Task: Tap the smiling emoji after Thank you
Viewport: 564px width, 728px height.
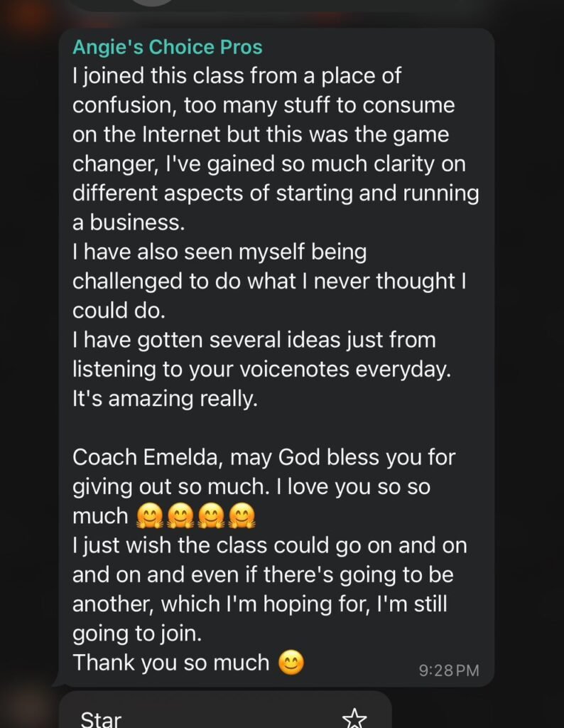Action: (x=292, y=663)
